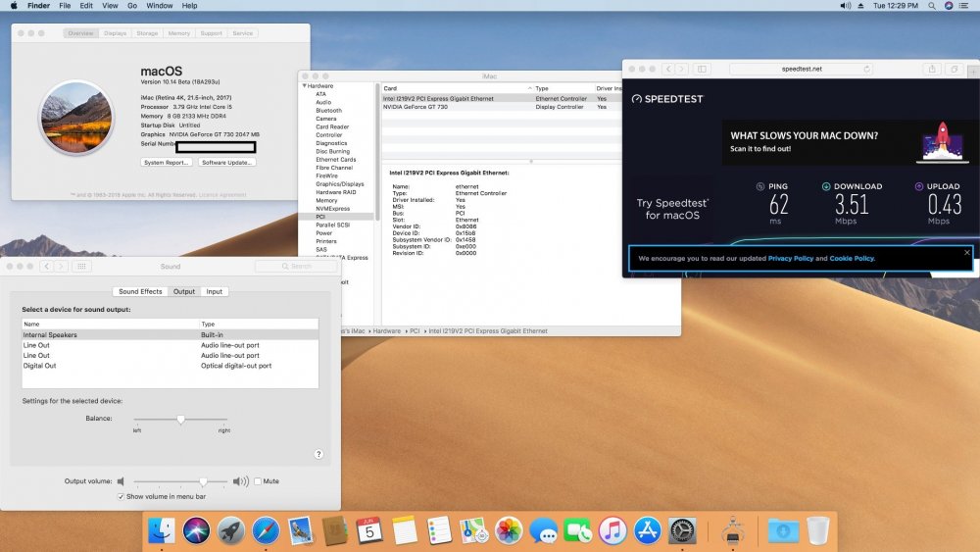Image resolution: width=980 pixels, height=552 pixels.
Task: Open Contacts book icon in Dock
Action: click(335, 530)
